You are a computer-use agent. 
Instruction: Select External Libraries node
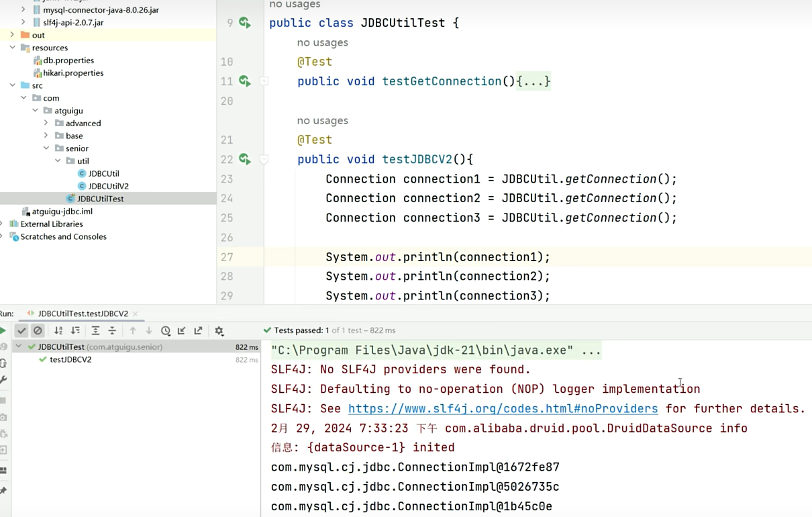pyautogui.click(x=52, y=224)
